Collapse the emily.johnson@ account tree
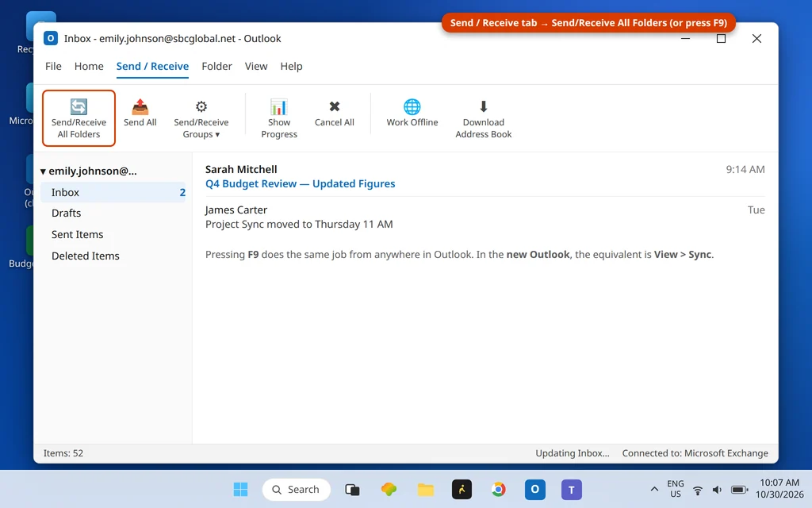The height and width of the screenshot is (508, 812). (x=43, y=171)
